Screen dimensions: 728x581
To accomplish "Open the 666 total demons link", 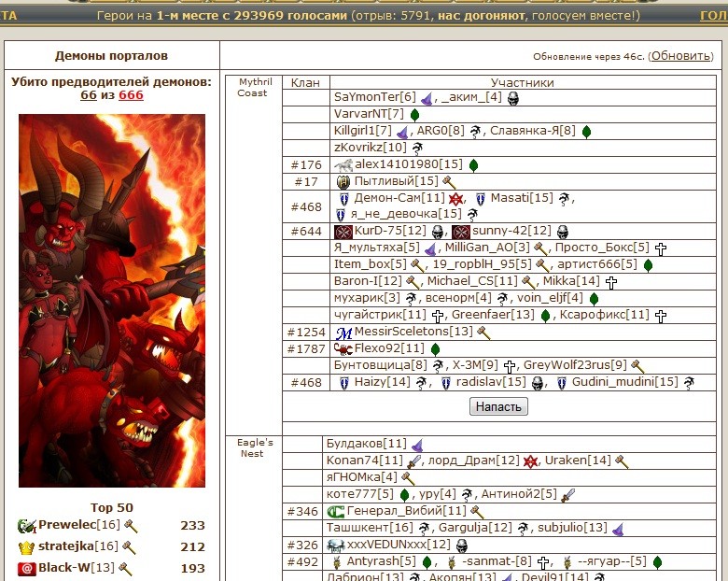I will point(131,95).
